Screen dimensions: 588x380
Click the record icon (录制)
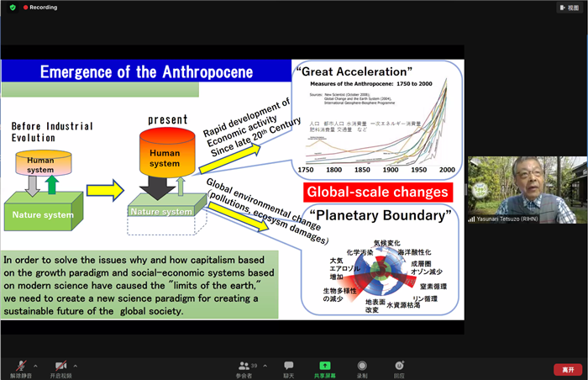point(362,367)
